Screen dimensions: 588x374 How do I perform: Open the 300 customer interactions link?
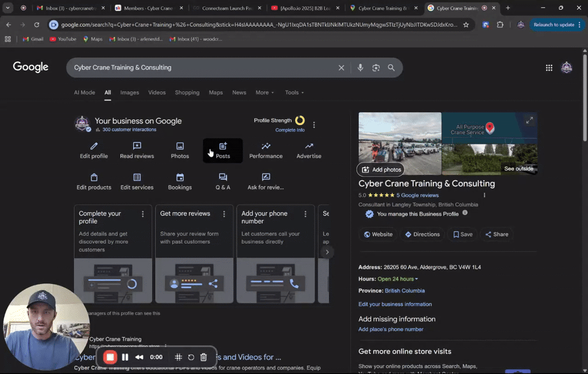coord(129,130)
